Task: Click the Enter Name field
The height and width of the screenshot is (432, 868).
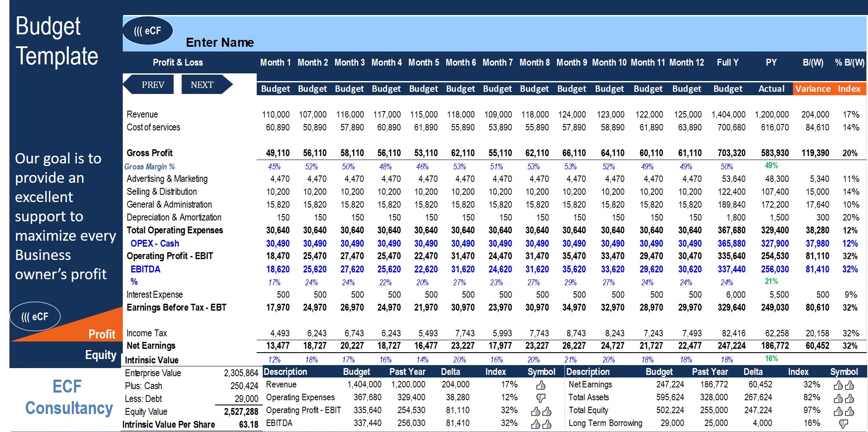Action: (x=220, y=42)
